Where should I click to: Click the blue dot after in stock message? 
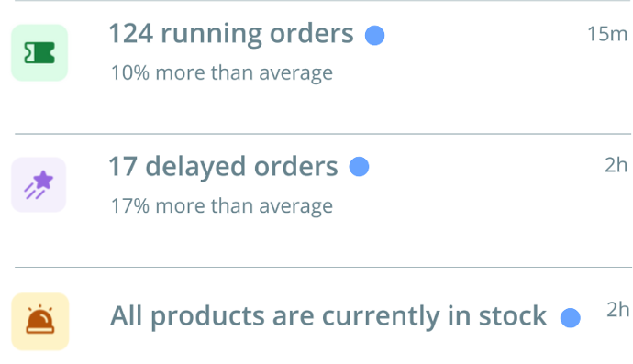click(571, 318)
